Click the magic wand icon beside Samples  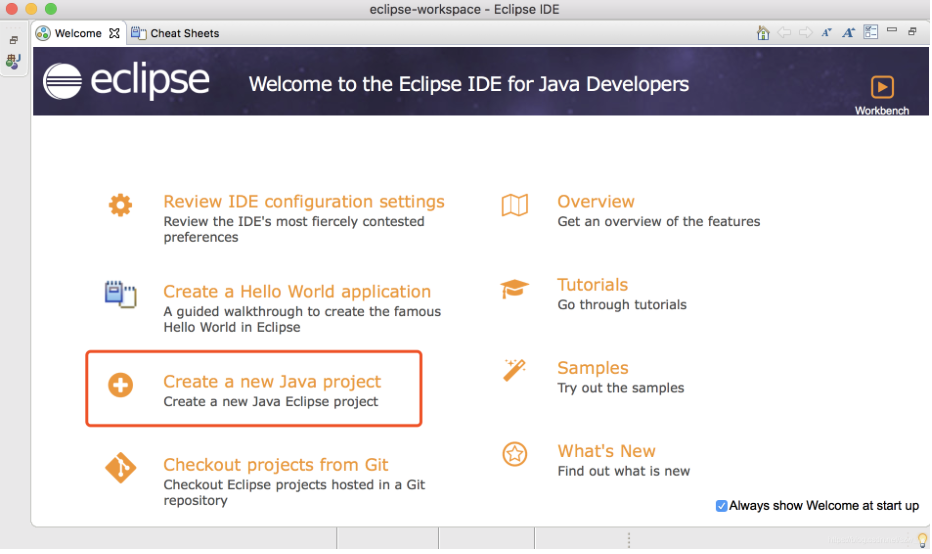[514, 370]
